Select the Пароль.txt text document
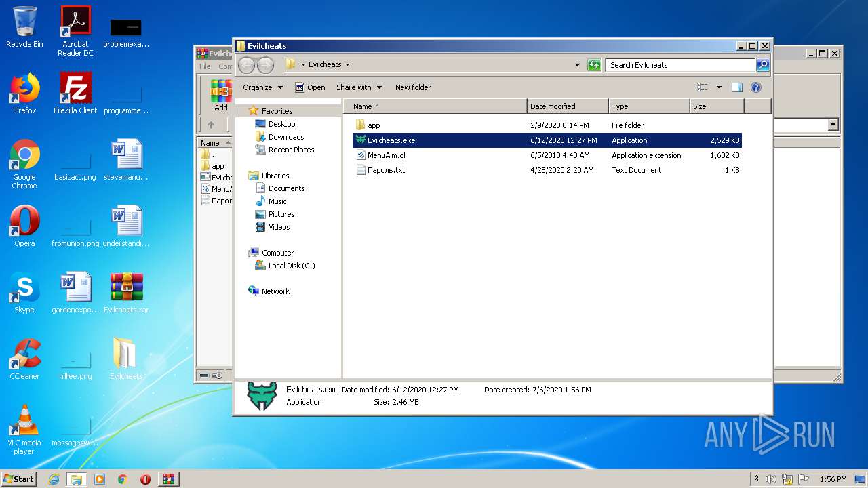 point(547,170)
